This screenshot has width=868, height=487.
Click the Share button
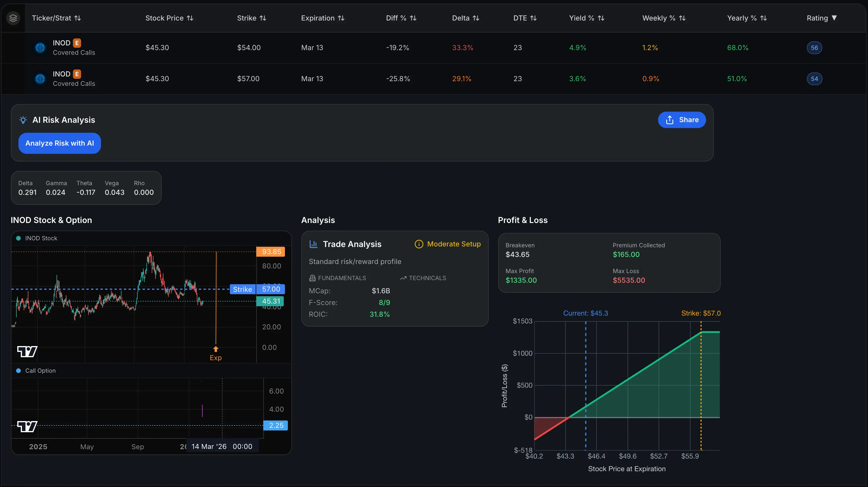click(682, 120)
